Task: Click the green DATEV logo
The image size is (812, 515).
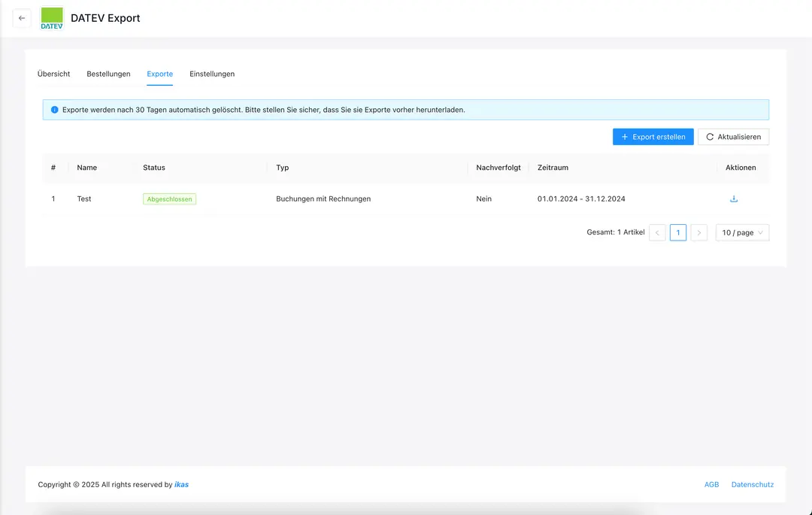Action: point(52,18)
